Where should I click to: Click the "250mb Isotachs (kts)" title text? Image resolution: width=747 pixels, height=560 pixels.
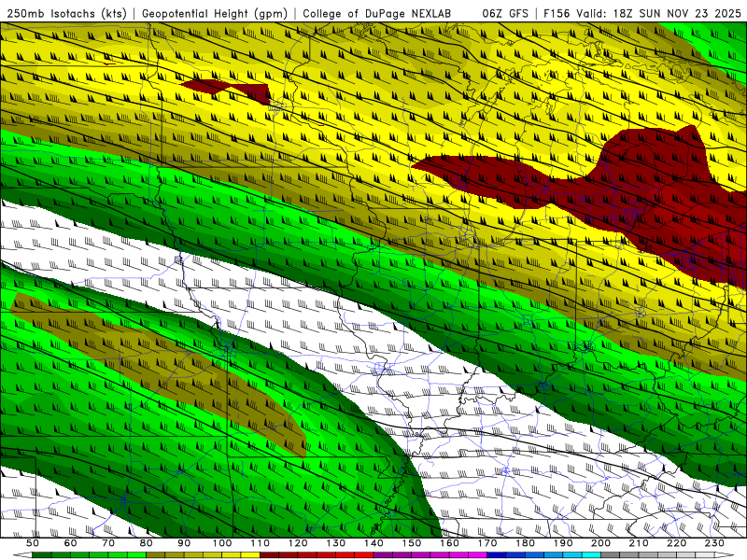66,13
